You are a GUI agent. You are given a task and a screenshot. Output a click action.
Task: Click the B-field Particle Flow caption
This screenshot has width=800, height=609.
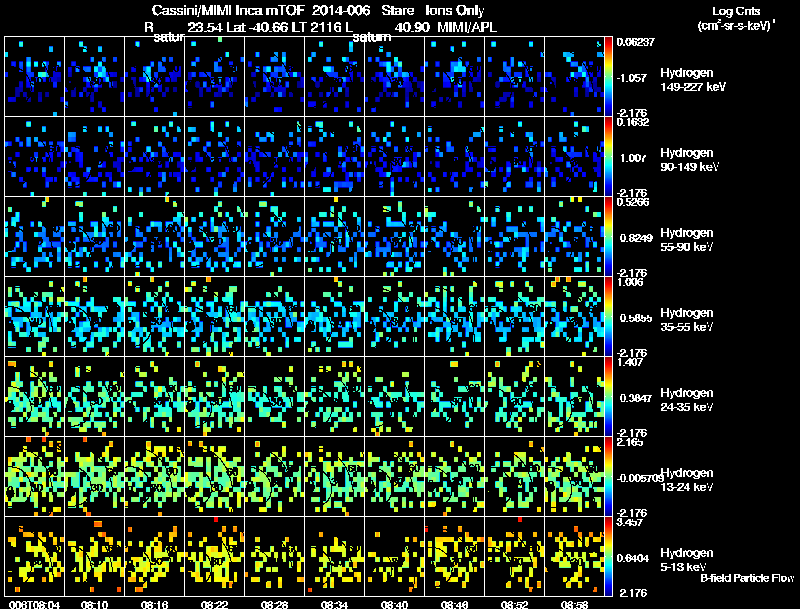[x=747, y=578]
